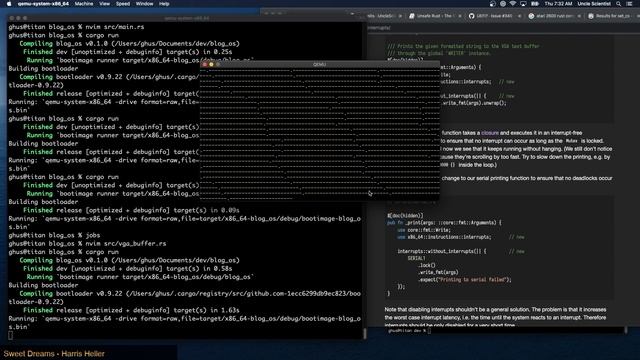This screenshot has height=360, width=640.
Task: Click 'interrupts::without_interrupts' in lower code block
Action: pos(435,251)
